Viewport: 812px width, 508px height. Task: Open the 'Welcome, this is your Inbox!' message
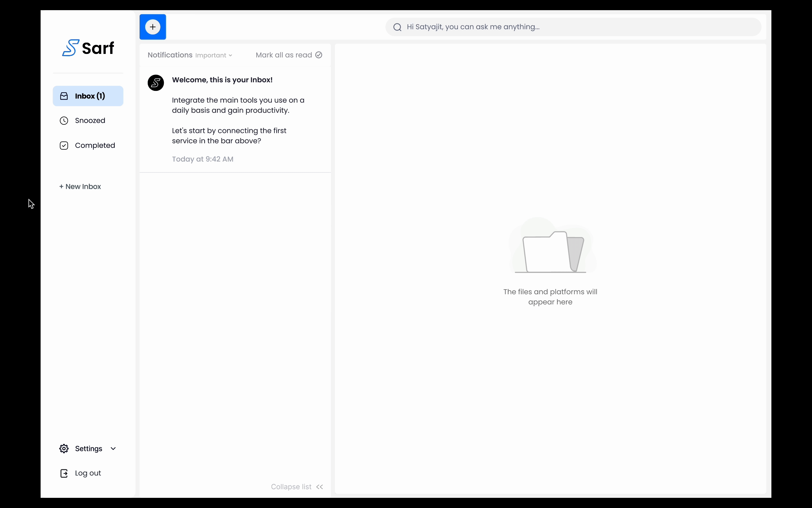[235, 119]
